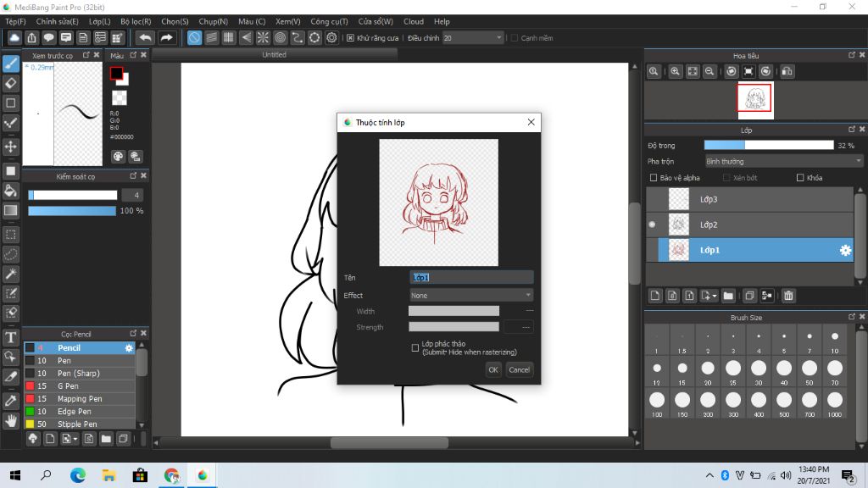Select the Eraser tool

pyautogui.click(x=10, y=84)
